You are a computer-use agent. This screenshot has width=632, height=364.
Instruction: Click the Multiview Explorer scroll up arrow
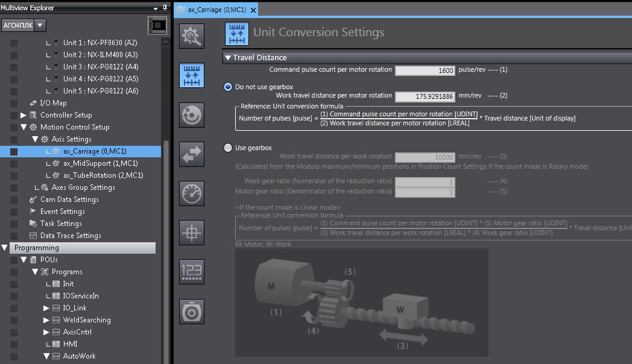pyautogui.click(x=165, y=42)
